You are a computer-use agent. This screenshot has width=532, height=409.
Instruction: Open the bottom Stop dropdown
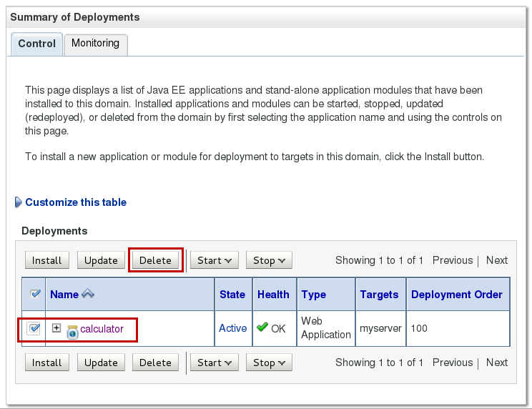tap(269, 363)
